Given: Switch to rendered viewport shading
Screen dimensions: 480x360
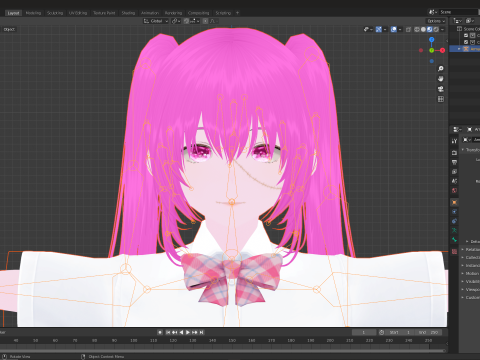Looking at the screenshot, I should (x=436, y=29).
